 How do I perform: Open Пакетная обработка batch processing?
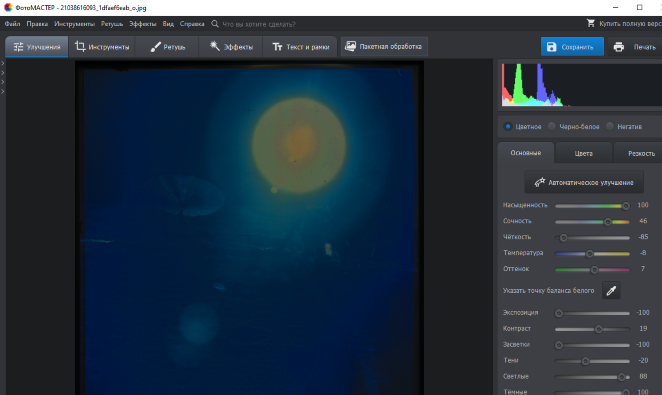[x=384, y=46]
